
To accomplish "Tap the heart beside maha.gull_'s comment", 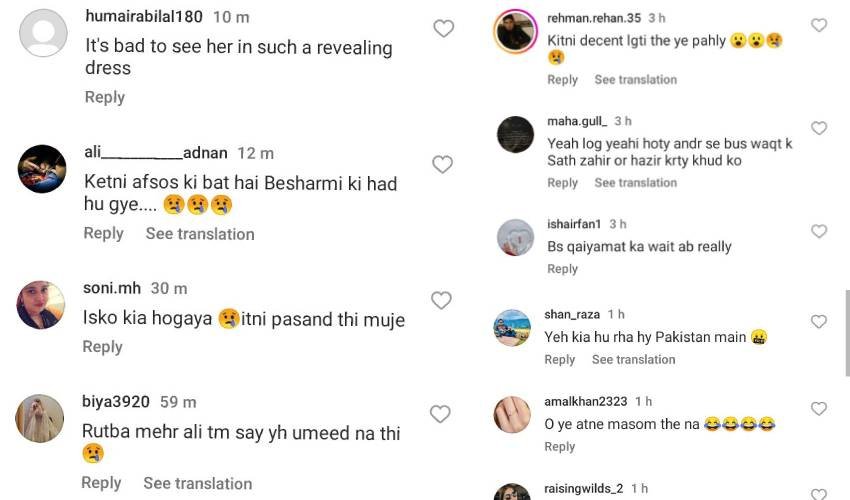I will tap(819, 128).
